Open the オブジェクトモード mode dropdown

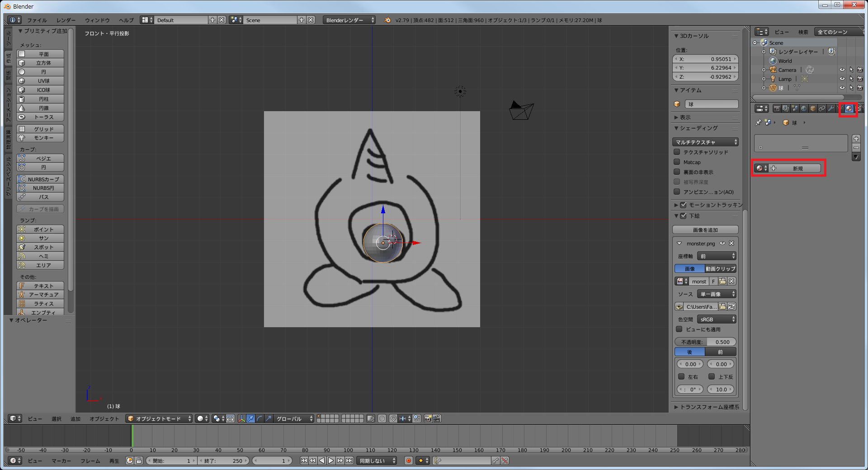pyautogui.click(x=159, y=419)
